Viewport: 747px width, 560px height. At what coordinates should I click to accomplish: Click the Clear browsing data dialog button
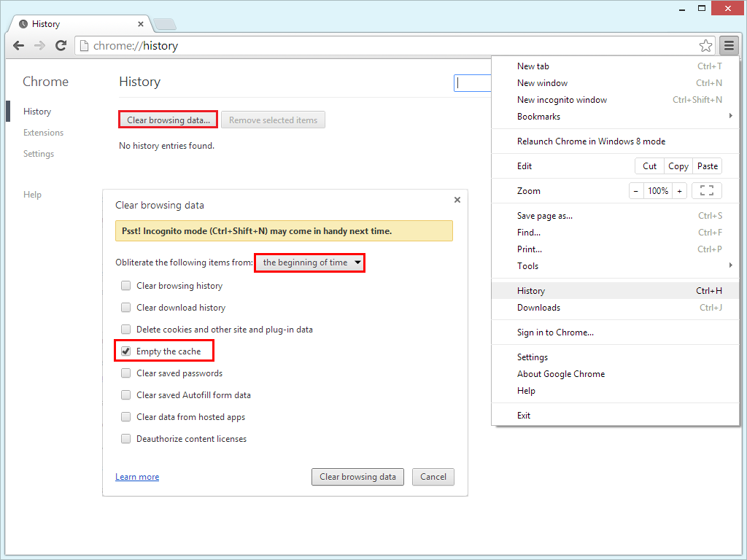coord(357,476)
